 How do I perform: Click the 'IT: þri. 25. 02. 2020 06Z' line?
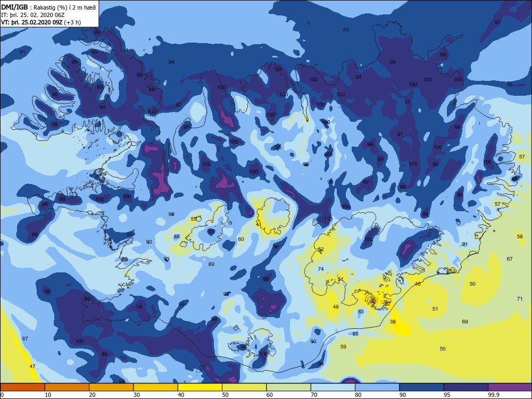(32, 15)
